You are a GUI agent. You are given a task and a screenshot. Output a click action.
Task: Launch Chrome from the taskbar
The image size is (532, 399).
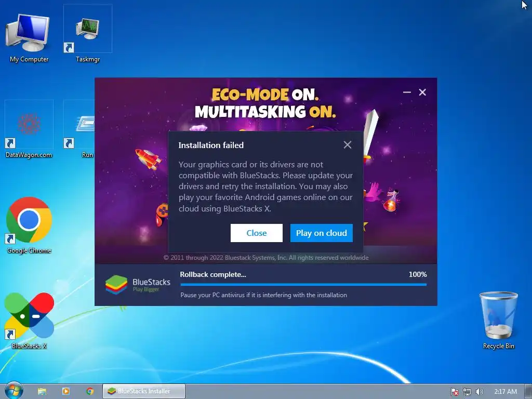pyautogui.click(x=90, y=391)
